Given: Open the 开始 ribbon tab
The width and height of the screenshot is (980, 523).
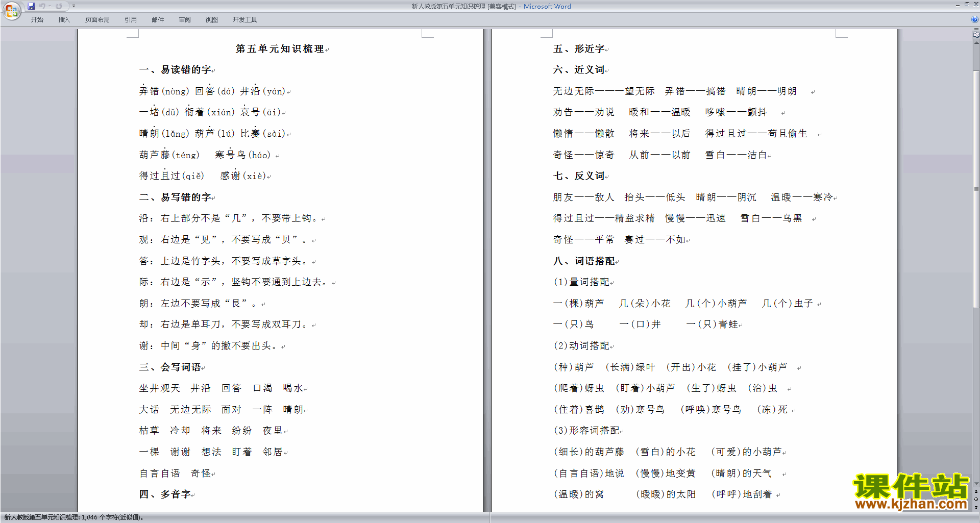Looking at the screenshot, I should click(x=37, y=20).
